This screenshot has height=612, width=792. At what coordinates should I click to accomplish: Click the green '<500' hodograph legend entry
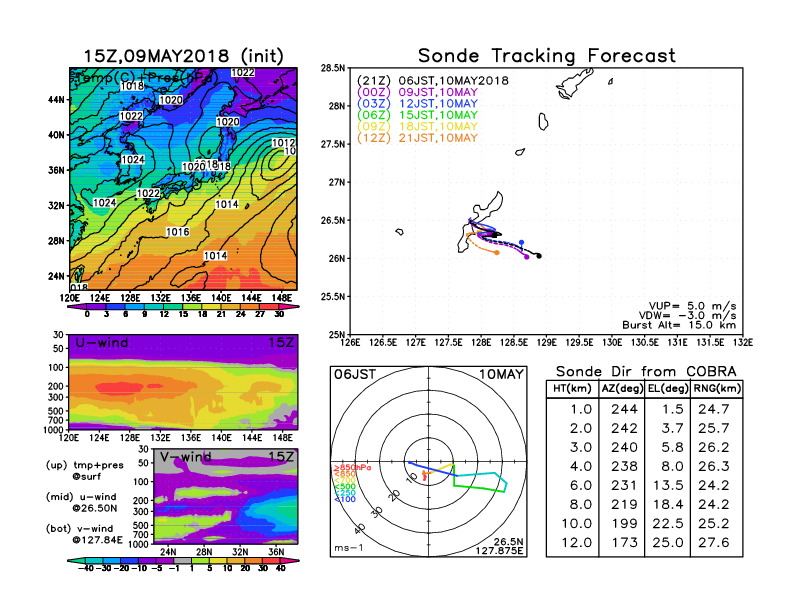[345, 486]
